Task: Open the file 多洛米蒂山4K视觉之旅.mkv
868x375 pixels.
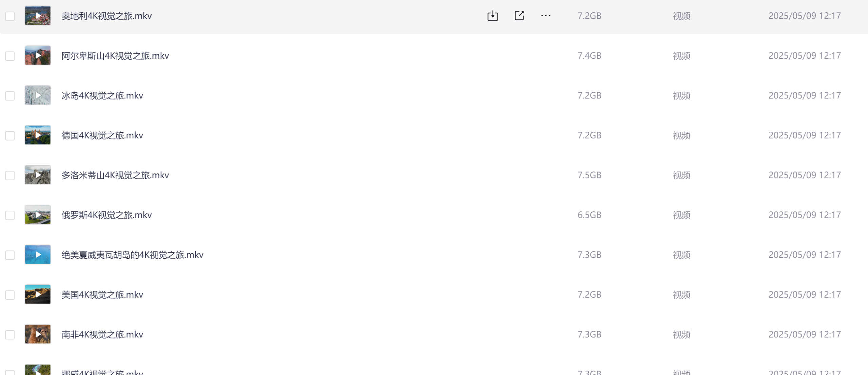Action: click(x=115, y=175)
